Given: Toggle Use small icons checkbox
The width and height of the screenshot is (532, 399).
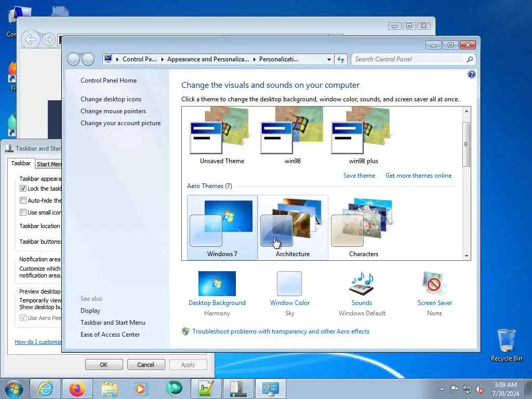Looking at the screenshot, I should pyautogui.click(x=23, y=212).
